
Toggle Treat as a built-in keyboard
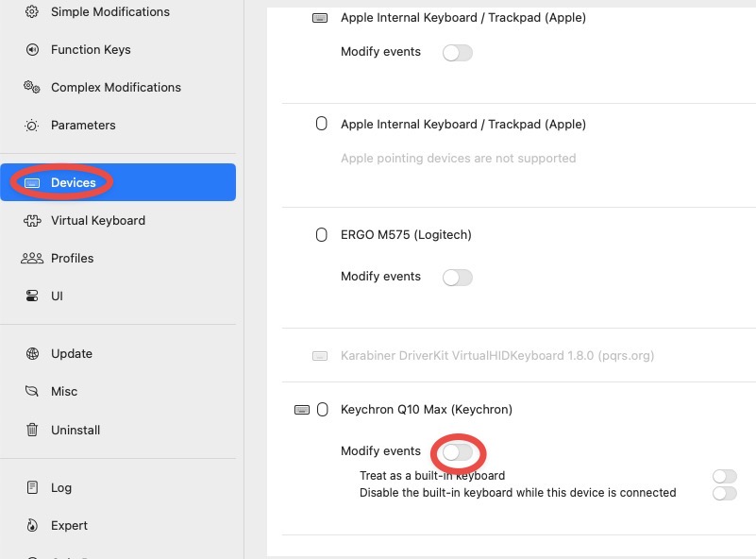(725, 477)
